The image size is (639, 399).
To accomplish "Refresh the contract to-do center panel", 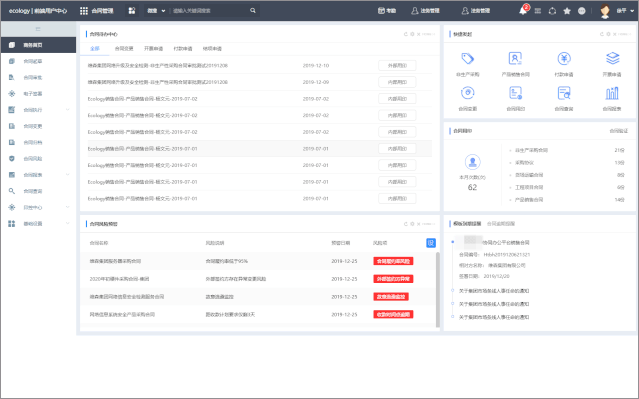I will (405, 34).
